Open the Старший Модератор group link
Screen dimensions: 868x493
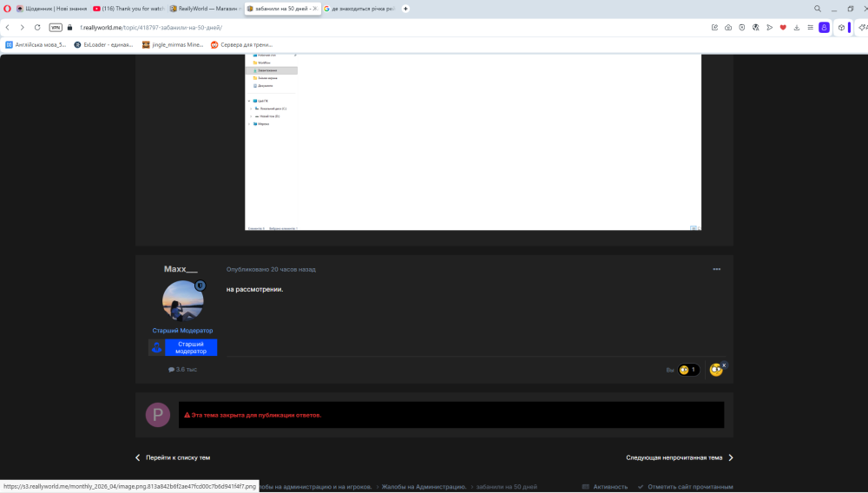click(x=182, y=331)
